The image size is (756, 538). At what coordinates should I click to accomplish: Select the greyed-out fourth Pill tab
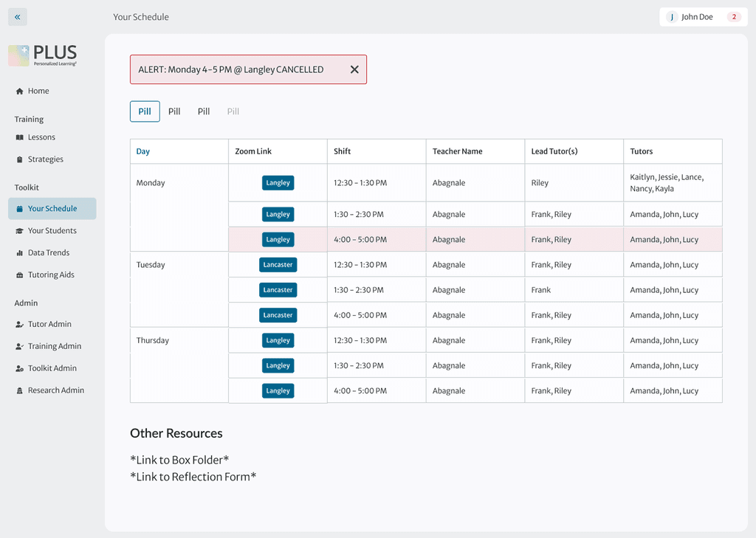tap(233, 111)
